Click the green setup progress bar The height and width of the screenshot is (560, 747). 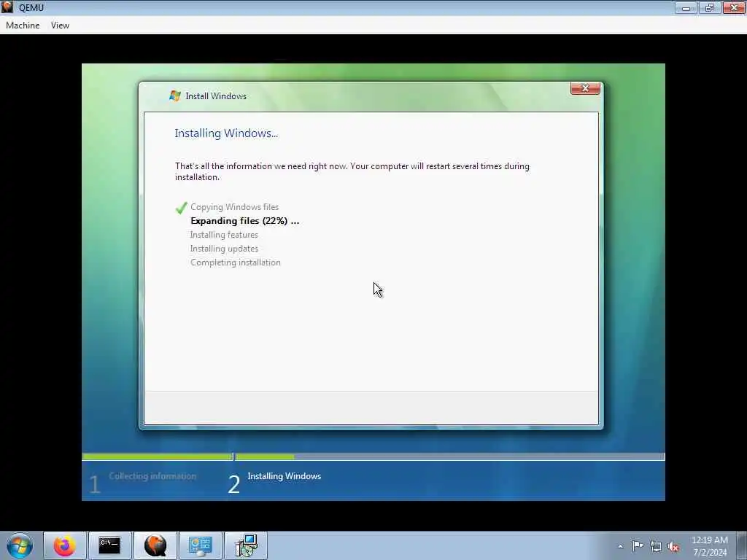(x=373, y=456)
